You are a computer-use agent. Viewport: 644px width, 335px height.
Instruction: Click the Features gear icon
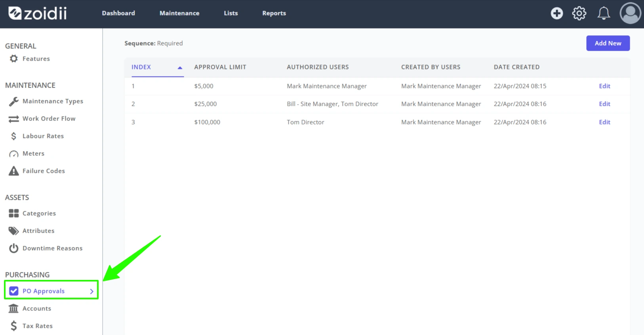(x=14, y=59)
